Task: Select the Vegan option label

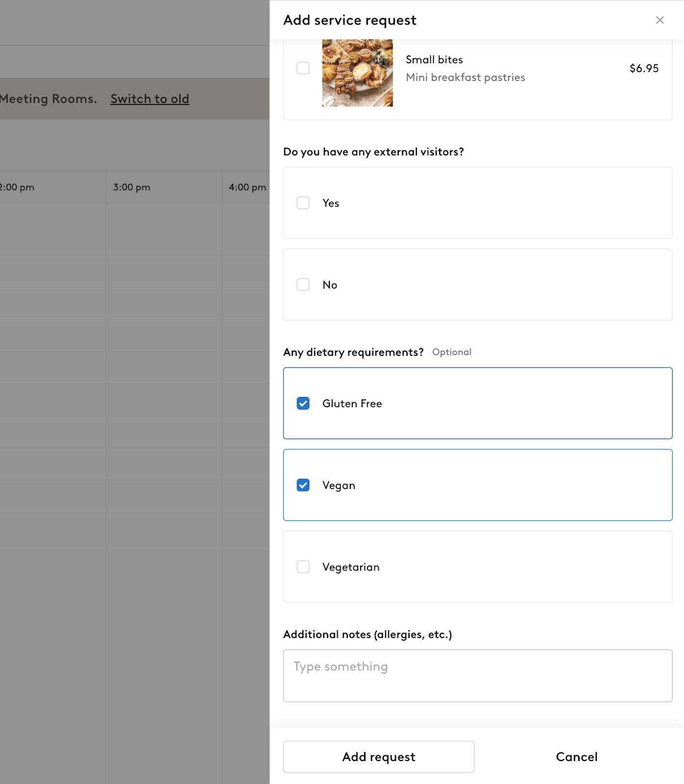Action: [x=339, y=485]
